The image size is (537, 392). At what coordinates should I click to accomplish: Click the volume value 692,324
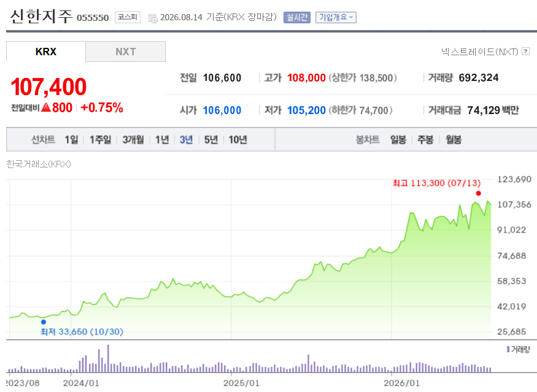pos(479,78)
